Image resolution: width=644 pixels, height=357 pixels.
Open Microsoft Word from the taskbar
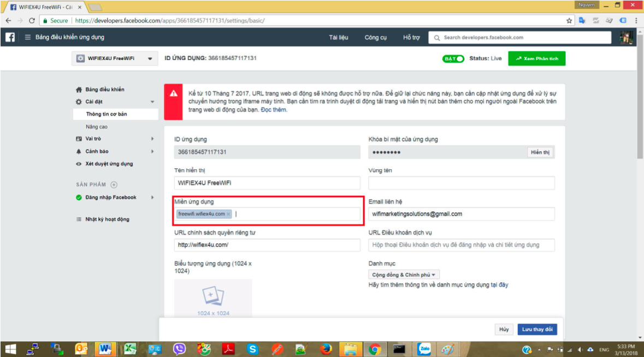click(x=105, y=349)
